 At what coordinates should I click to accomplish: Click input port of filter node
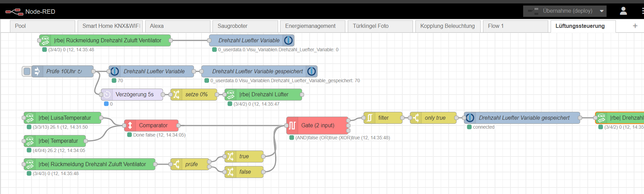pyautogui.click(x=364, y=118)
